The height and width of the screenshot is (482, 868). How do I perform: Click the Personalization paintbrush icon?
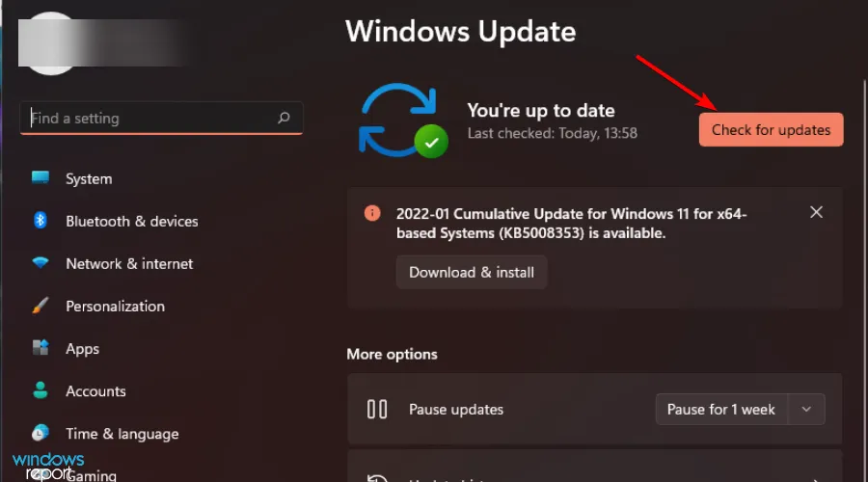pyautogui.click(x=41, y=306)
